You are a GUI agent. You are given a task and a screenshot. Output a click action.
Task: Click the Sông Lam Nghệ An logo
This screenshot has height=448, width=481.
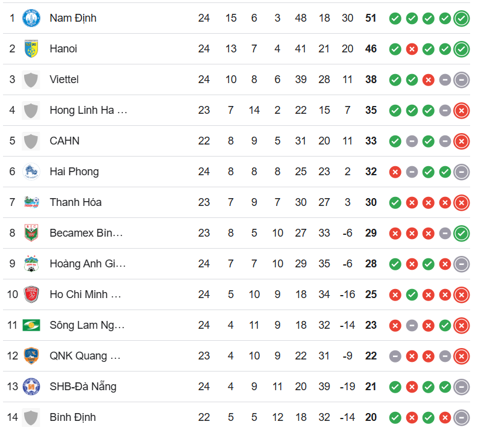[31, 325]
